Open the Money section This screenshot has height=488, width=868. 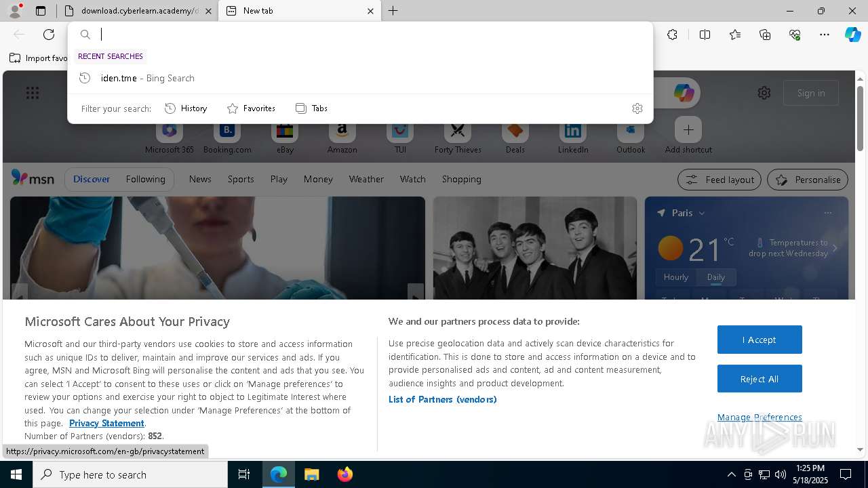(318, 179)
